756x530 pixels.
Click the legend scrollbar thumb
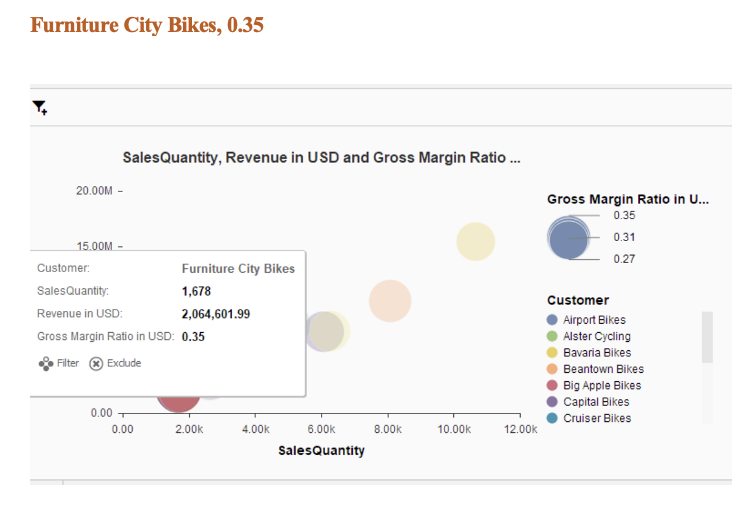pyautogui.click(x=707, y=337)
